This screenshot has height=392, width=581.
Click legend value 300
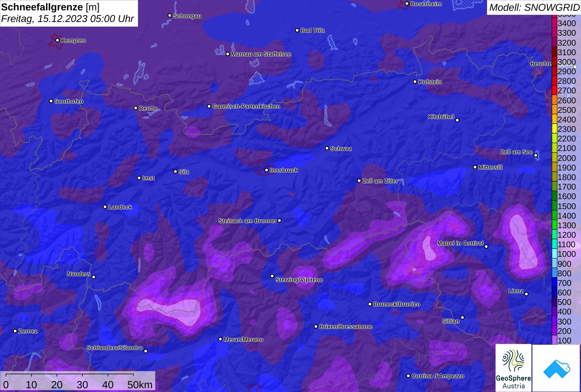click(564, 321)
